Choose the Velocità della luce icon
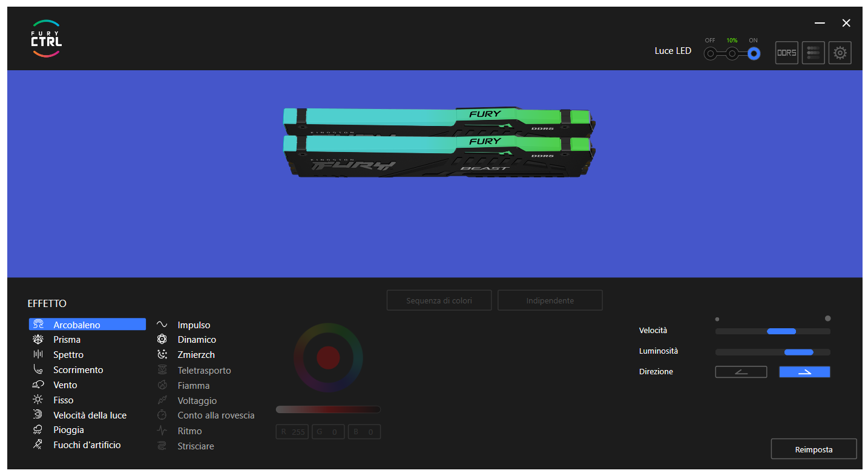The height and width of the screenshot is (476, 868). 38,415
